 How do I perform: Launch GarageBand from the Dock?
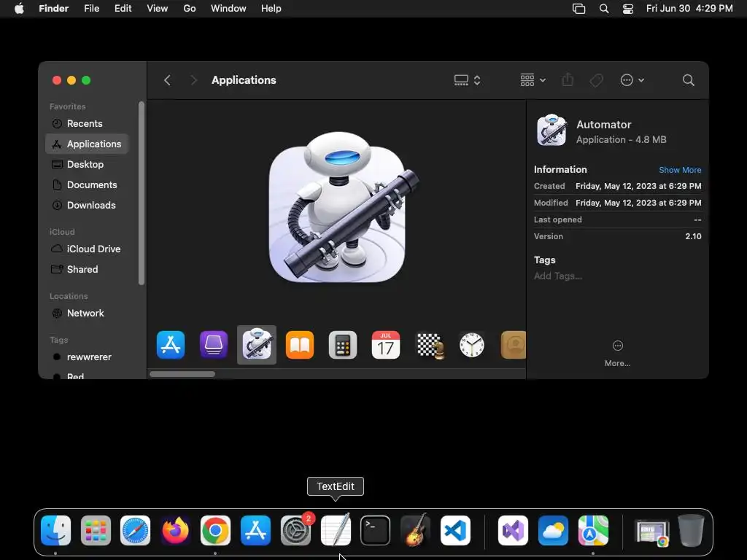click(x=415, y=529)
